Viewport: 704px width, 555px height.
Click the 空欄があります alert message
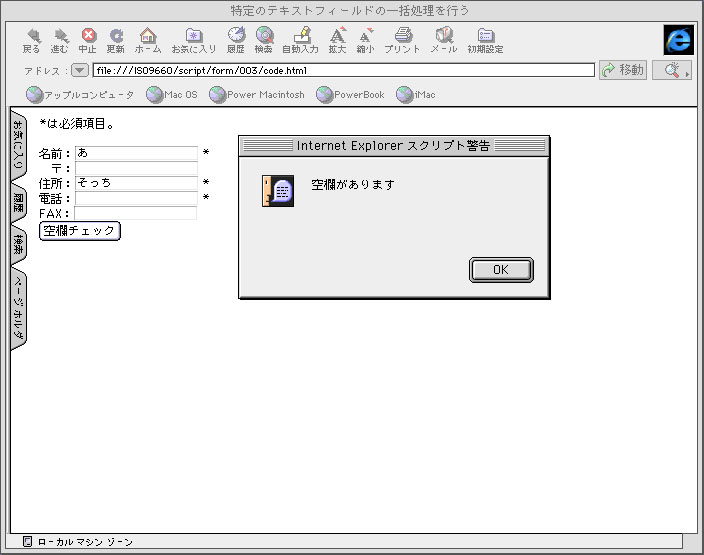point(353,185)
